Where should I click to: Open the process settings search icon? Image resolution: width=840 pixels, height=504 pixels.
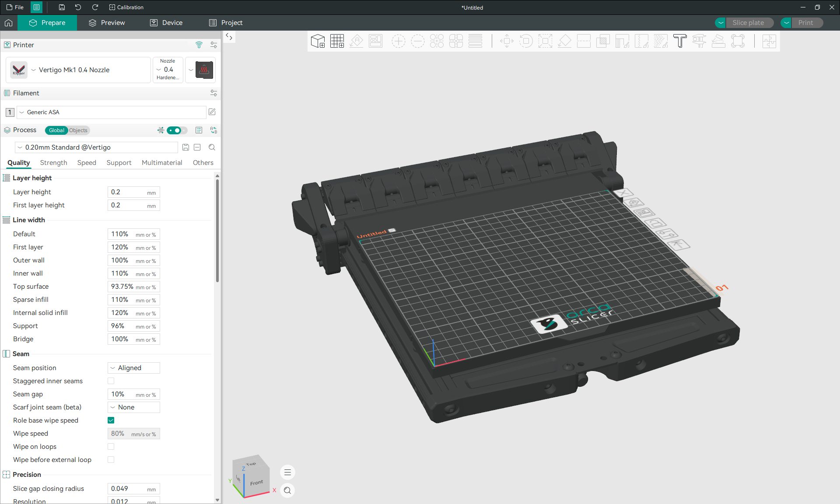212,147
